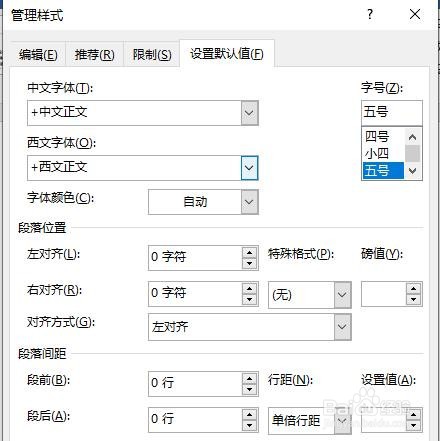Increase 段前 spacing with up arrow
This screenshot has width=440, height=441.
point(249,378)
